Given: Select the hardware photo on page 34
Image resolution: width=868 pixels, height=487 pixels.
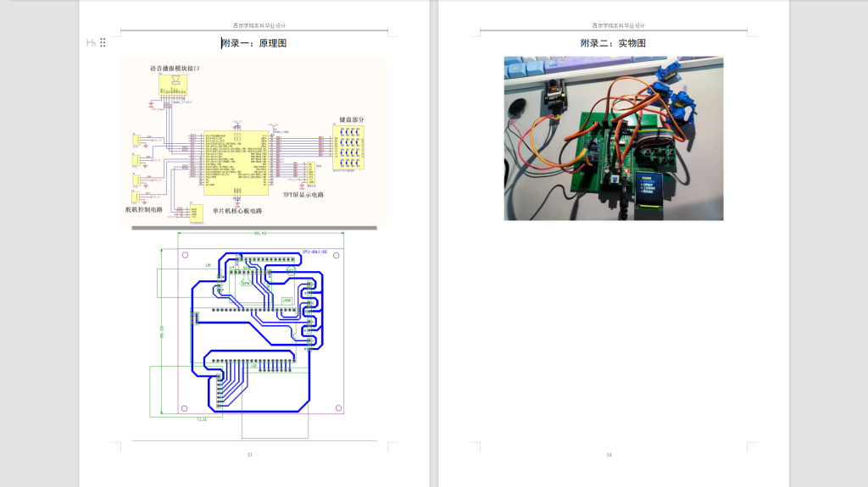Looking at the screenshot, I should [x=614, y=138].
